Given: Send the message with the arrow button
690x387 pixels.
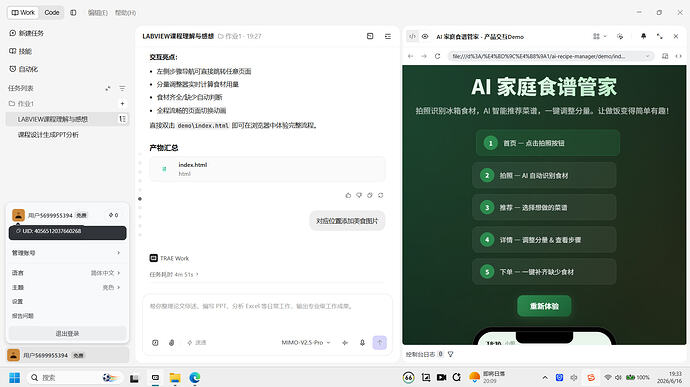Looking at the screenshot, I should 380,343.
